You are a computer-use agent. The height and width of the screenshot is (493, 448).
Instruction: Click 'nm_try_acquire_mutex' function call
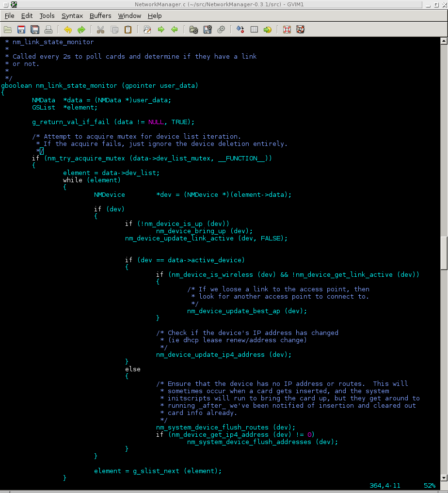86,158
